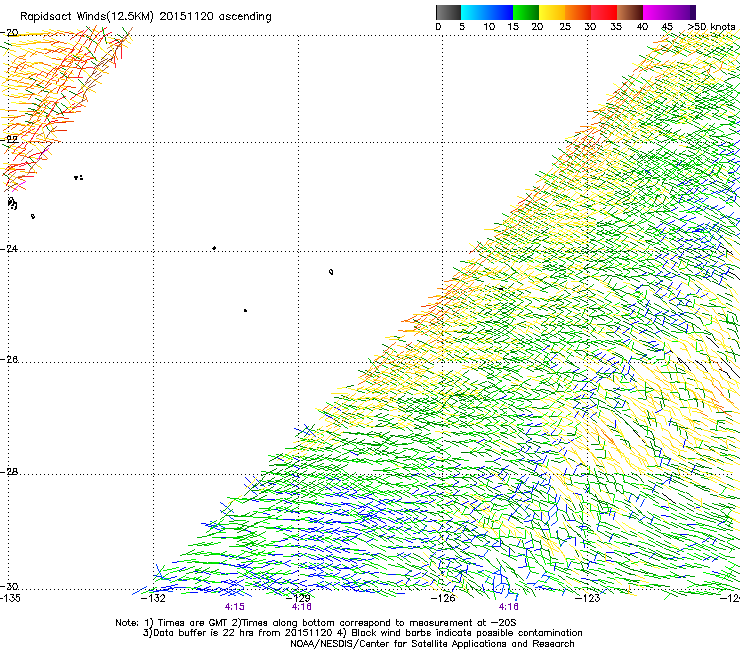Click the purple time label right of '-126'

point(508,607)
